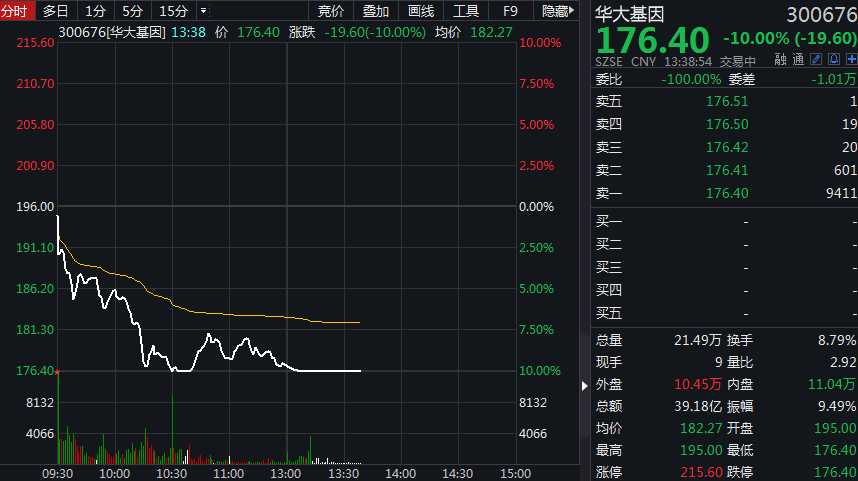The height and width of the screenshot is (481, 858).
Task: Click the 量比 value 2.92
Action: click(x=843, y=362)
